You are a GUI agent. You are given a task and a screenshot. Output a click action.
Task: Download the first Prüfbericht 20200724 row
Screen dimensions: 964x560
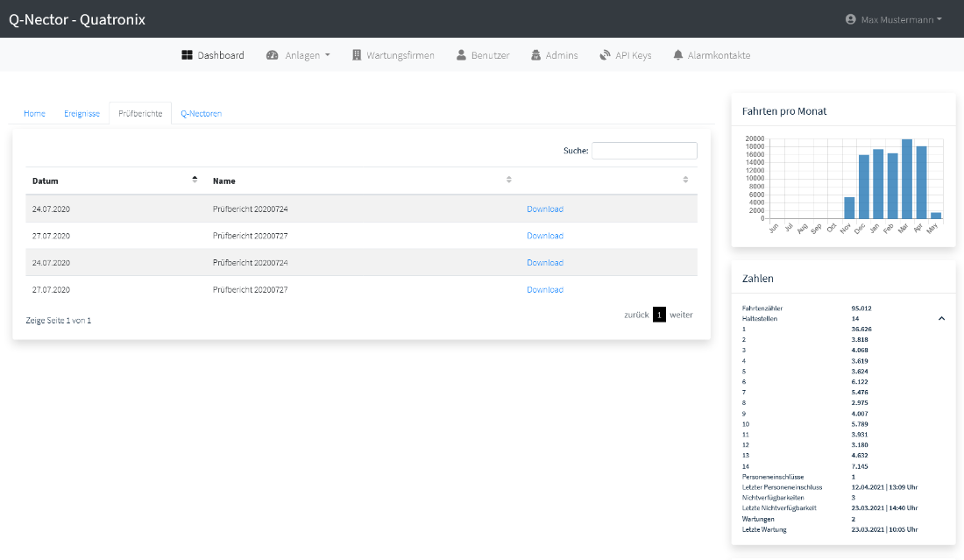coord(545,209)
